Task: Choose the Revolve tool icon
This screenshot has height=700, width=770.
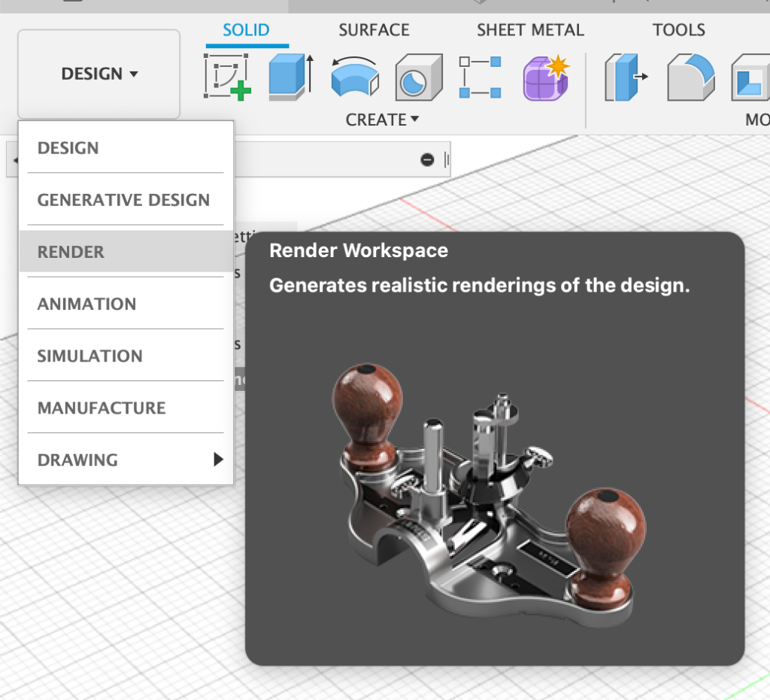Action: (354, 77)
